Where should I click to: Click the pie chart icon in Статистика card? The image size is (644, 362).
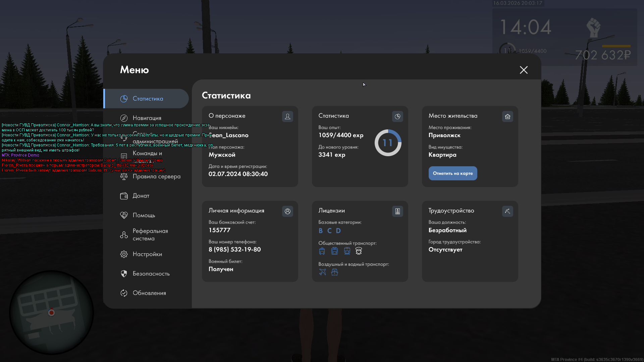pos(397,116)
